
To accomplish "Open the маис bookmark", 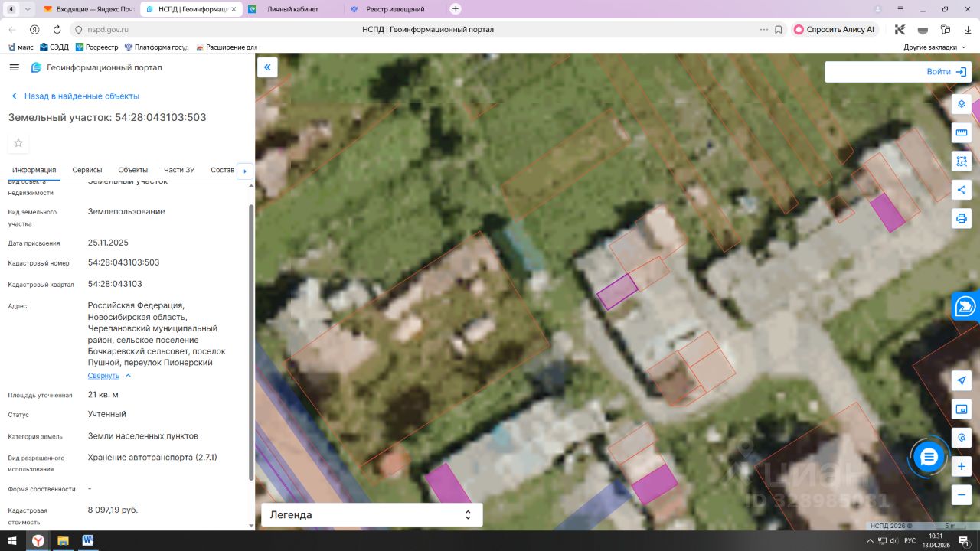I will click(x=21, y=47).
